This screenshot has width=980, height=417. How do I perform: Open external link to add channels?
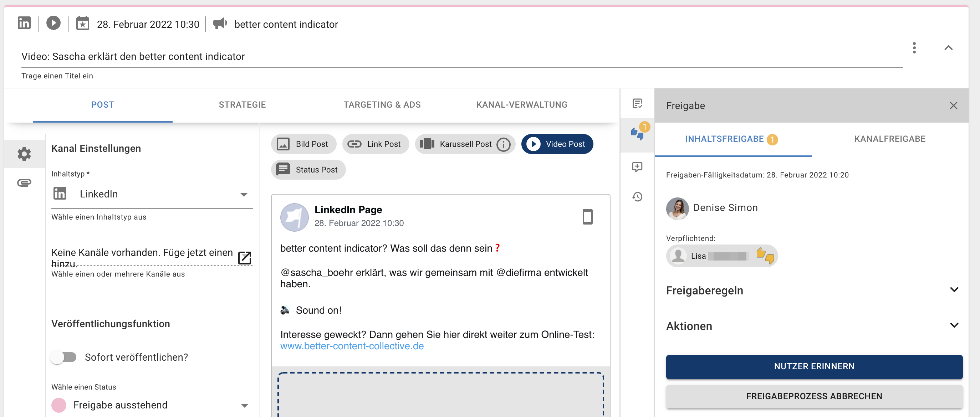click(245, 258)
